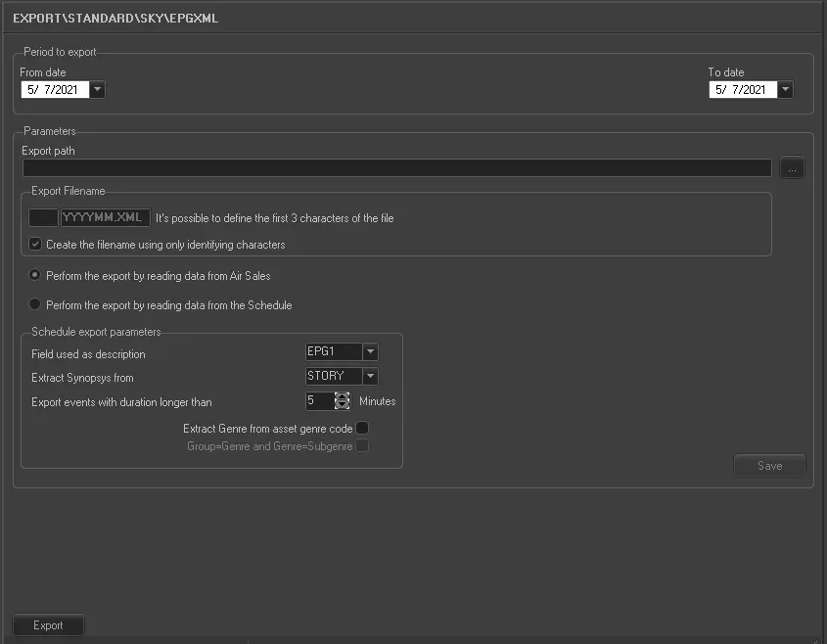The height and width of the screenshot is (644, 827).
Task: Expand the Field used as description dropdown
Action: click(370, 352)
